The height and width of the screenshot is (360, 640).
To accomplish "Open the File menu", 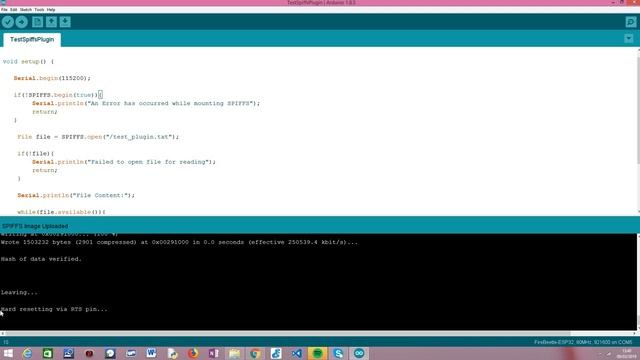I will 4,9.
